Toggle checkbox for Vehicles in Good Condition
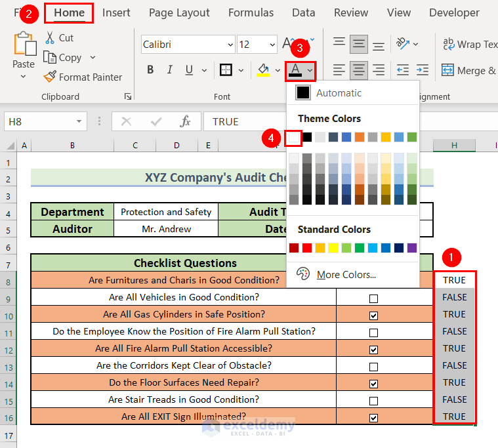 [373, 298]
